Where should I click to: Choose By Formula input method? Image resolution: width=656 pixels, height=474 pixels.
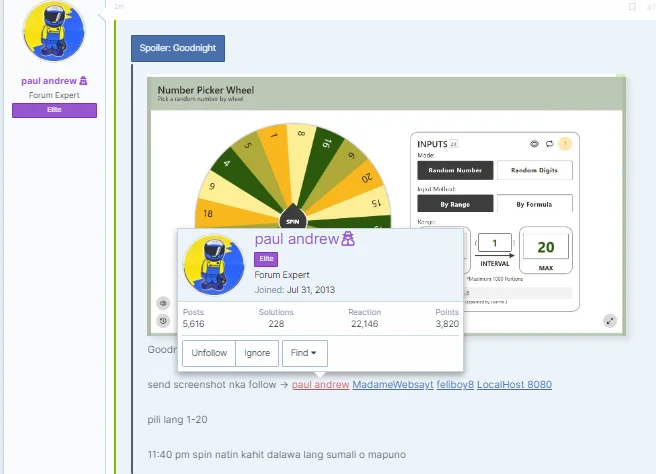tap(534, 204)
